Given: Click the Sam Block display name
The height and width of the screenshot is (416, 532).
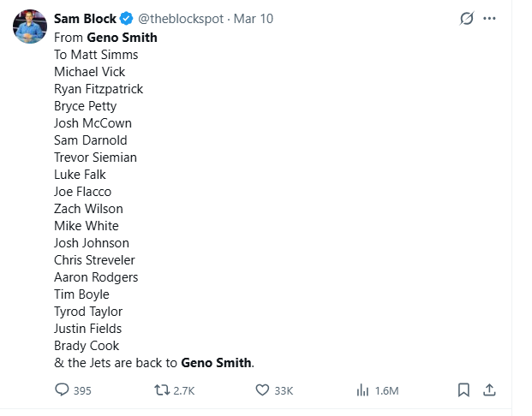Looking at the screenshot, I should tap(85, 19).
